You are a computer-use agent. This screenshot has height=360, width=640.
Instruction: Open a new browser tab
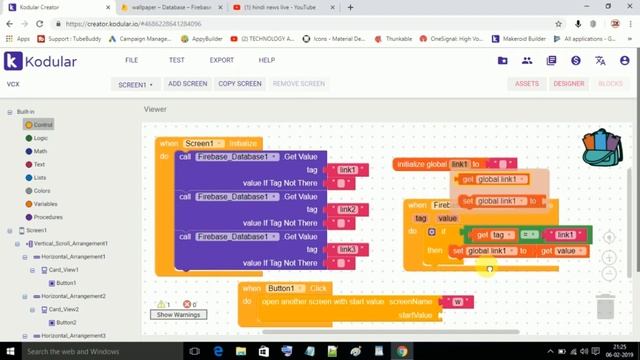350,7
